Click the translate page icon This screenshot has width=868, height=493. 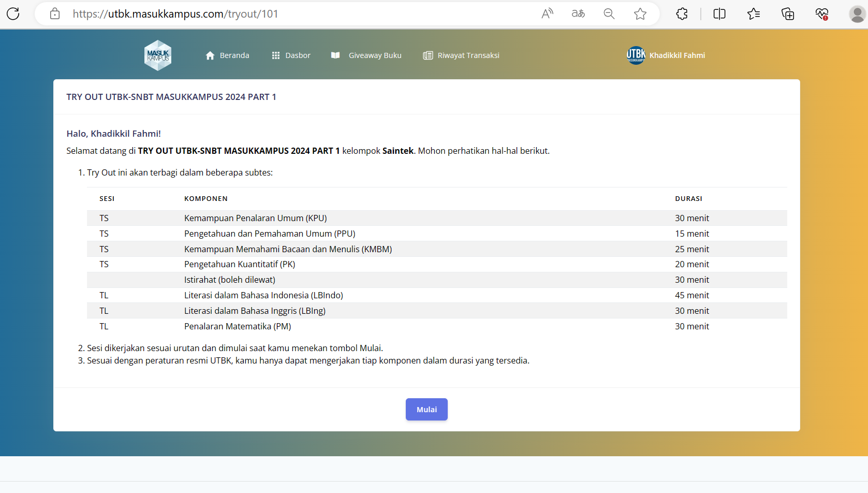[x=578, y=14]
